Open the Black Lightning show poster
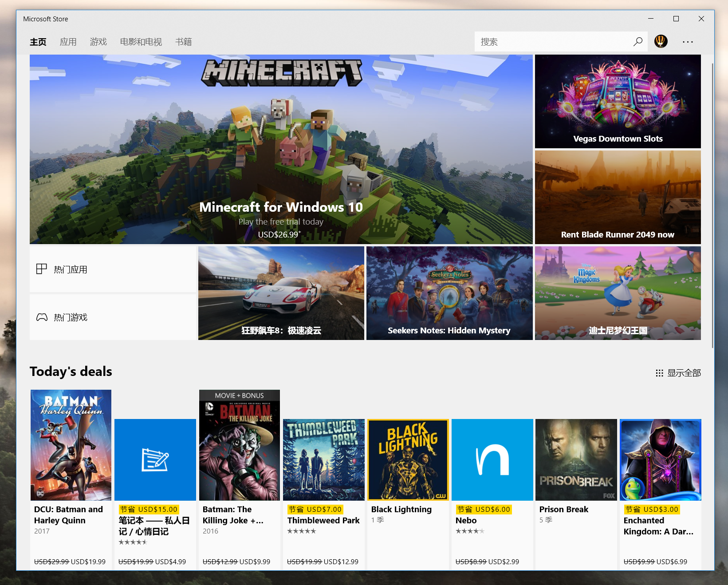Image resolution: width=728 pixels, height=585 pixels. tap(408, 460)
